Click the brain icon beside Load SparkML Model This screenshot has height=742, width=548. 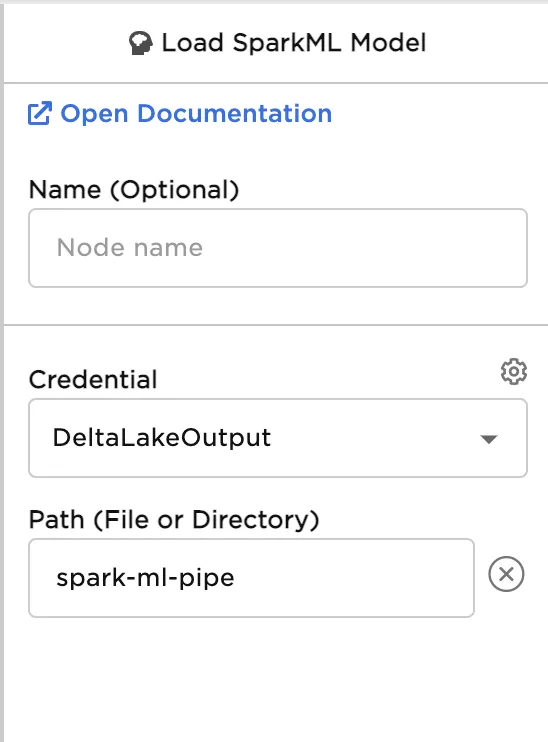(141, 43)
